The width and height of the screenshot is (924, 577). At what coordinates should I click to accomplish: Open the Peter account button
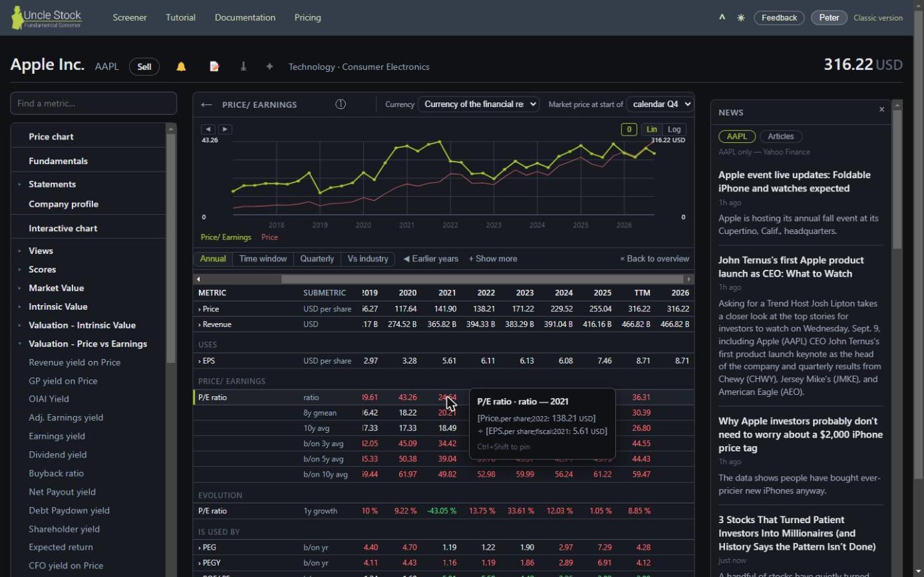pyautogui.click(x=829, y=18)
